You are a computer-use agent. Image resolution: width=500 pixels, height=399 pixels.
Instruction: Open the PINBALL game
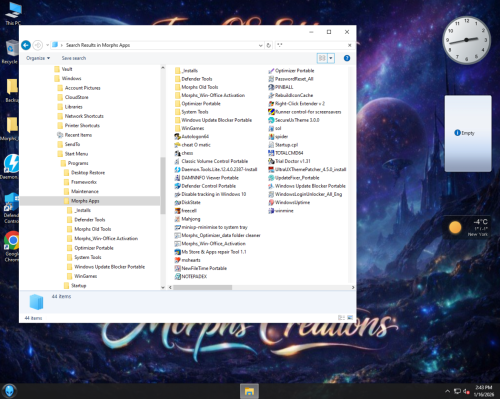pyautogui.click(x=281, y=87)
